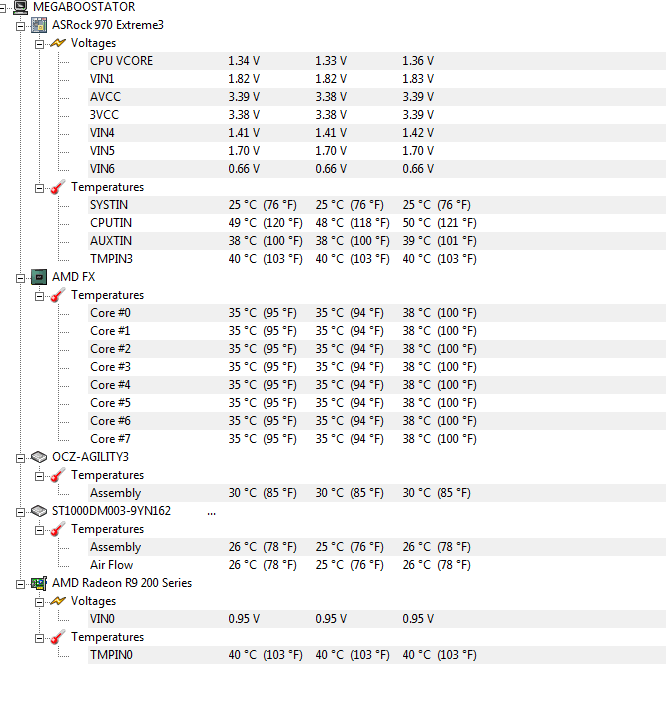Collapse the Voltages group under ASRock 970 Extreme3
The height and width of the screenshot is (720, 666).
[40, 45]
